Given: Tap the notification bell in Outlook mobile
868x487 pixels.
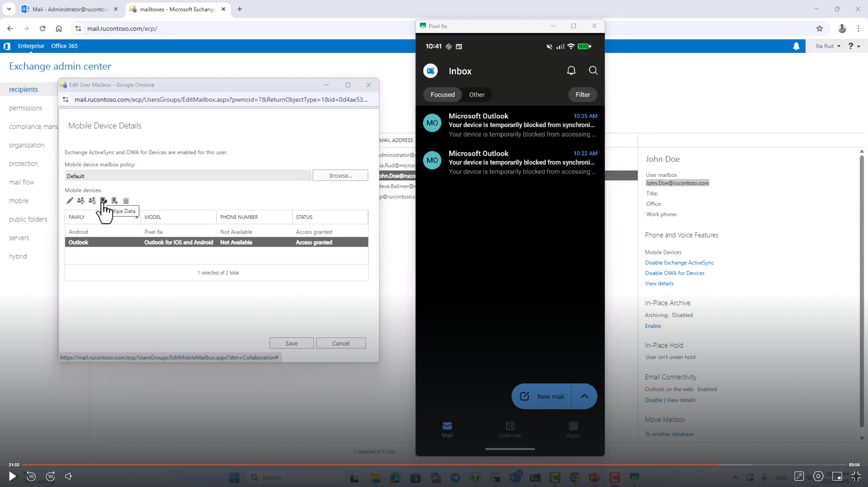Looking at the screenshot, I should coord(571,70).
